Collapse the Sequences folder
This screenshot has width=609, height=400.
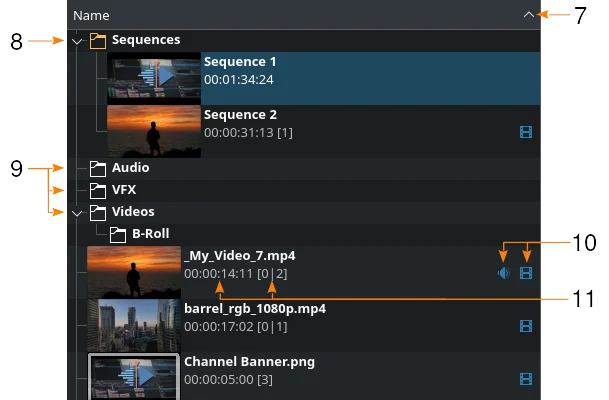tap(77, 41)
